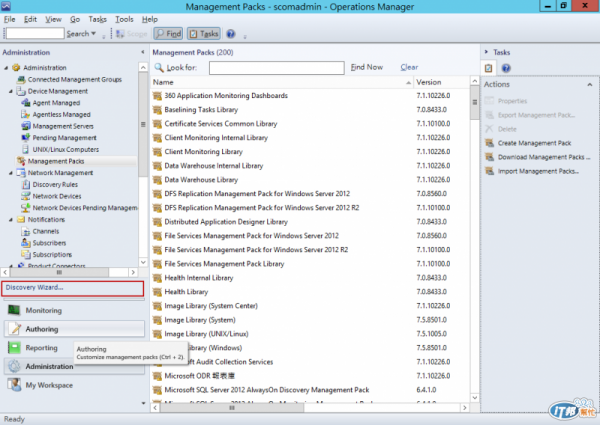Select the Network Devices icon
The height and width of the screenshot is (425, 600).
click(26, 196)
